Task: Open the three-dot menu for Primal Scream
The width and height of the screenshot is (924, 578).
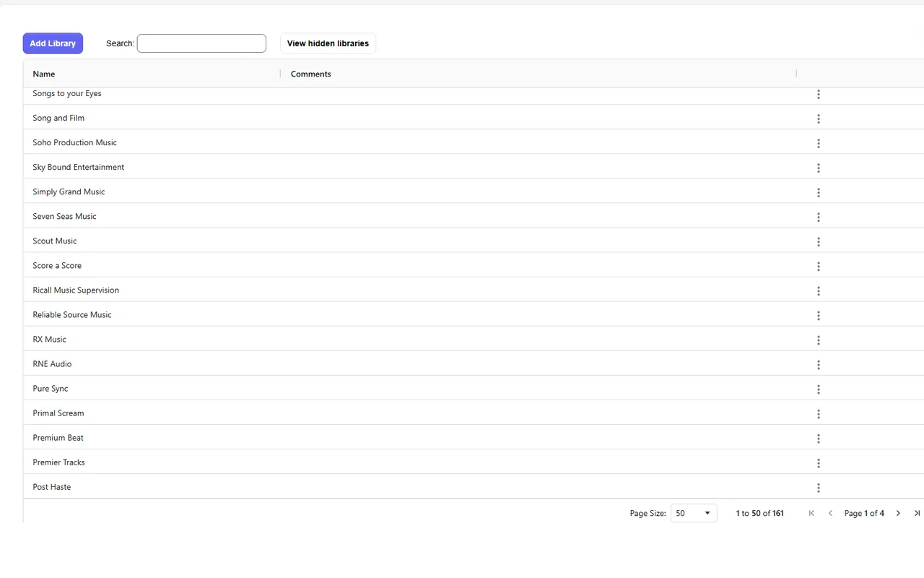Action: 818,413
